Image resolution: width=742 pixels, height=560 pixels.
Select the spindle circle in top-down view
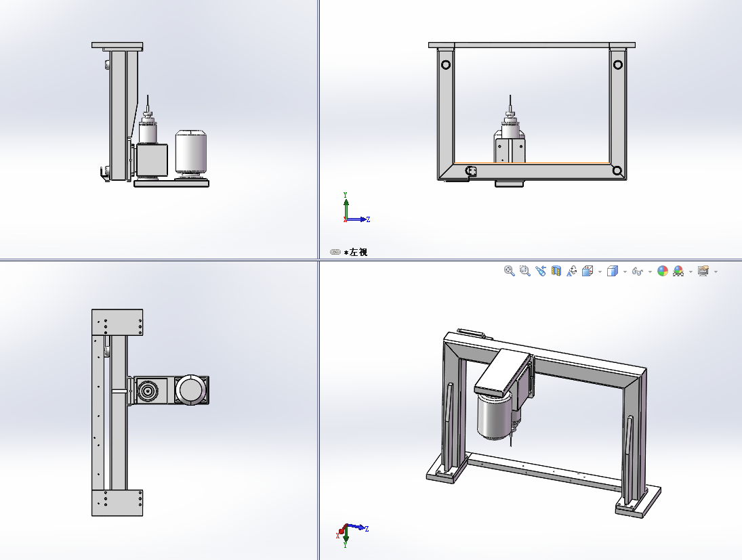point(148,391)
